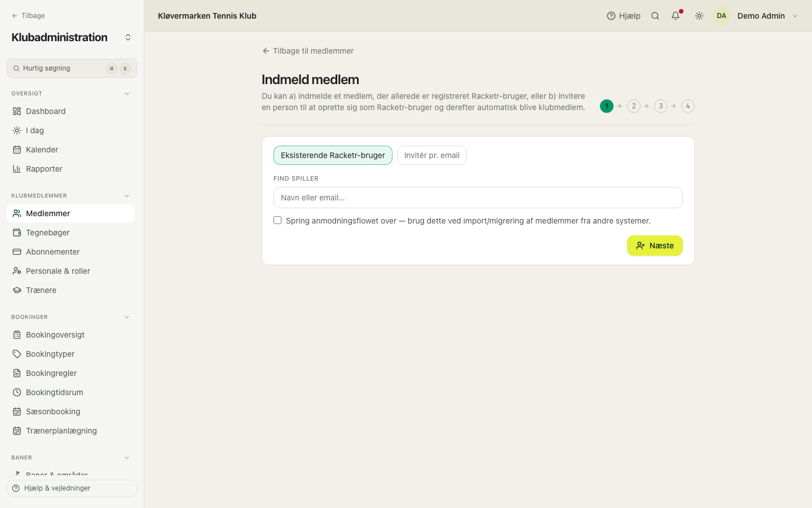The image size is (812, 508).
Task: Open Hjælp in the top bar
Action: tap(624, 16)
